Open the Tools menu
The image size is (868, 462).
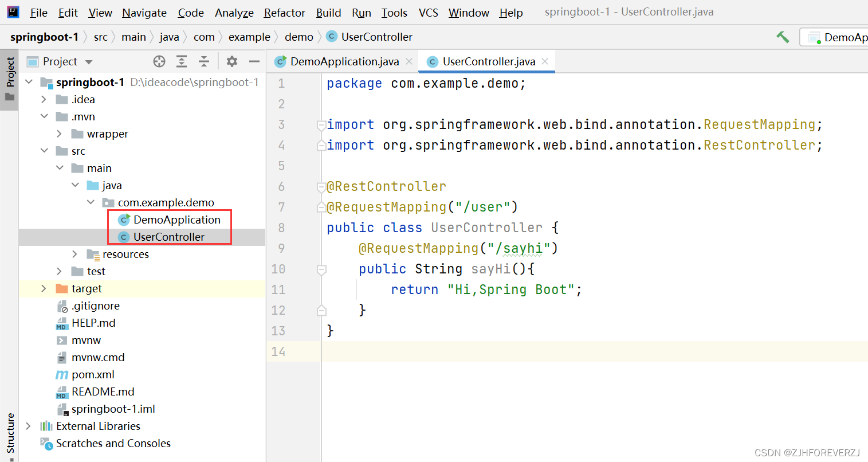click(394, 13)
